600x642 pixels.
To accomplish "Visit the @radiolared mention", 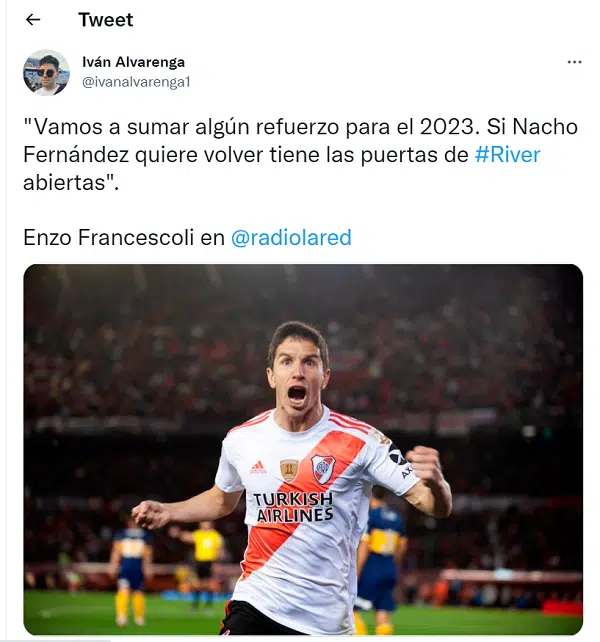I will coord(291,237).
